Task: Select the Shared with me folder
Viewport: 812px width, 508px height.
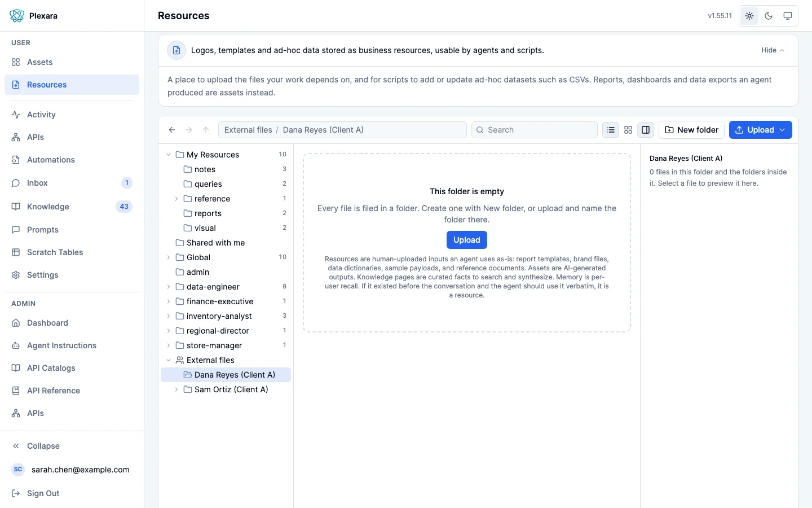Action: click(x=226, y=243)
